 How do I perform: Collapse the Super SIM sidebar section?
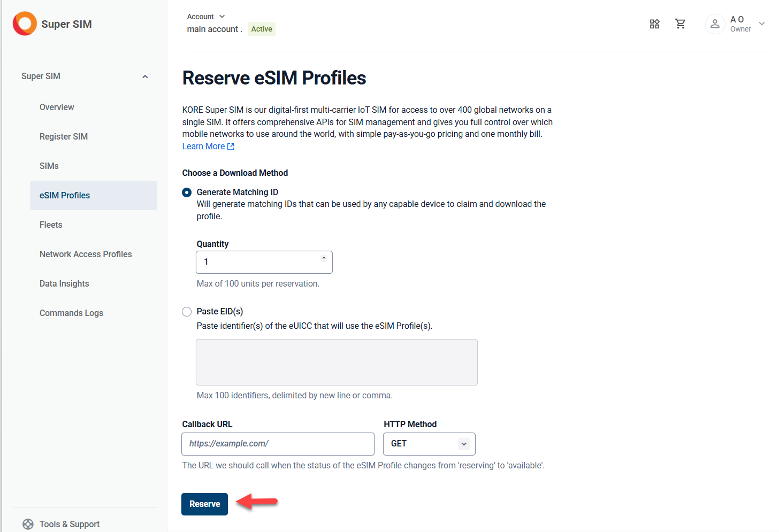click(145, 76)
